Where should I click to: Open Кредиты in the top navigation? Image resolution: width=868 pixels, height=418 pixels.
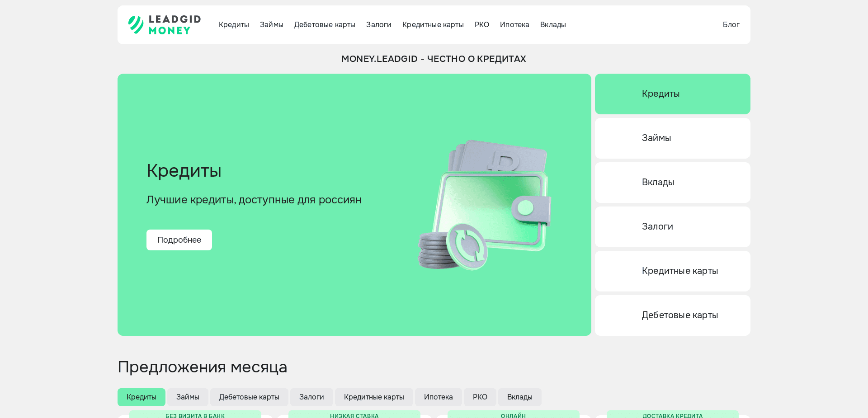pyautogui.click(x=234, y=25)
